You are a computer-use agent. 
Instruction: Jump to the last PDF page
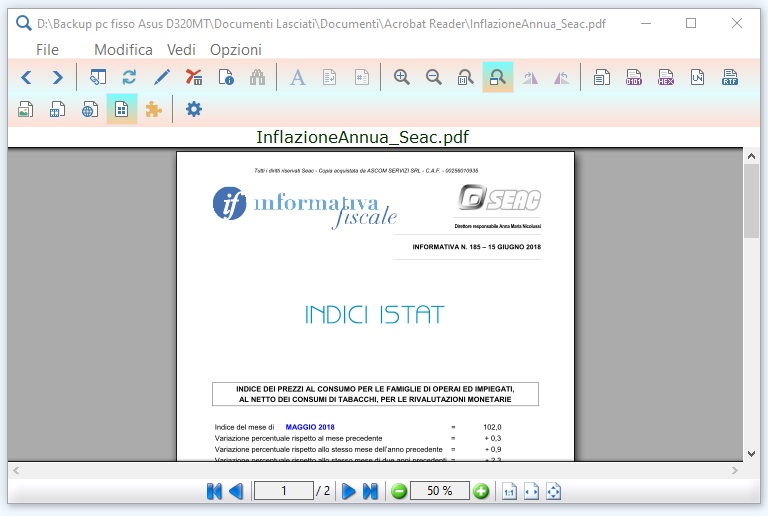pyautogui.click(x=370, y=491)
